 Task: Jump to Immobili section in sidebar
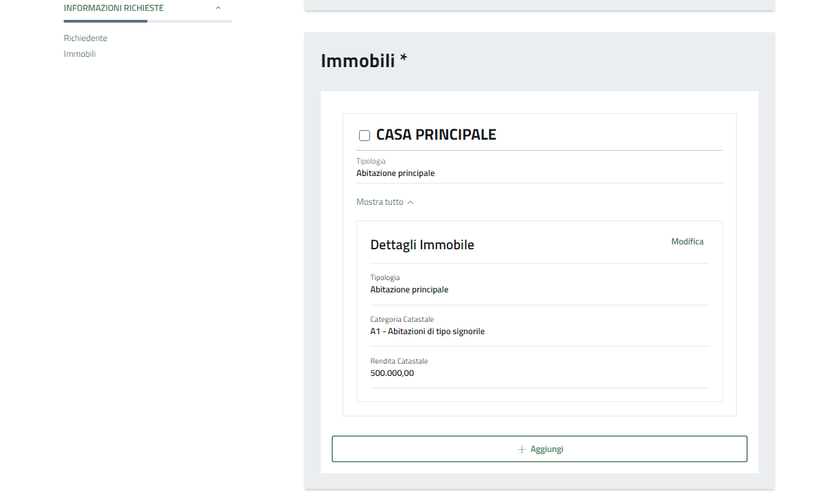[79, 54]
